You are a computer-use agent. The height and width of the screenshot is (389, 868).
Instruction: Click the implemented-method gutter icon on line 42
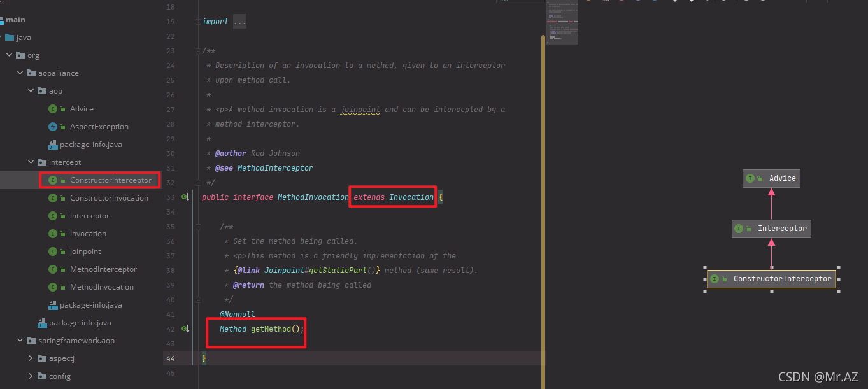click(x=185, y=329)
